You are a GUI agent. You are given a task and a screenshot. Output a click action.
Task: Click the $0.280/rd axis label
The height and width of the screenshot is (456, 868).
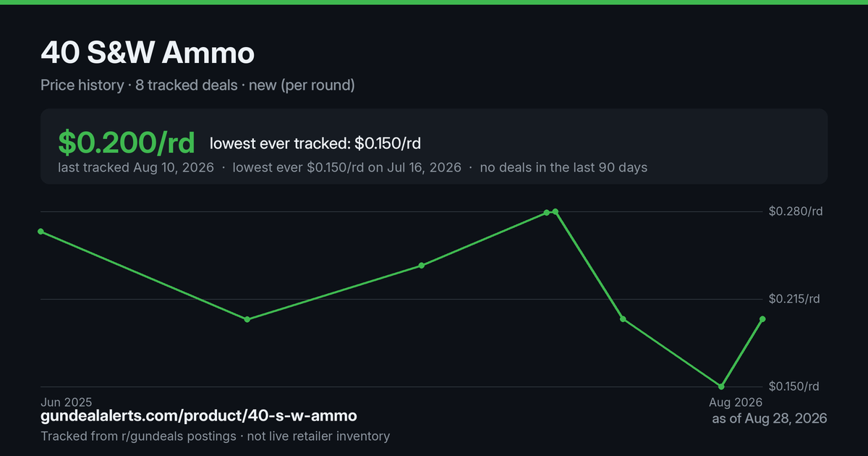click(x=796, y=211)
